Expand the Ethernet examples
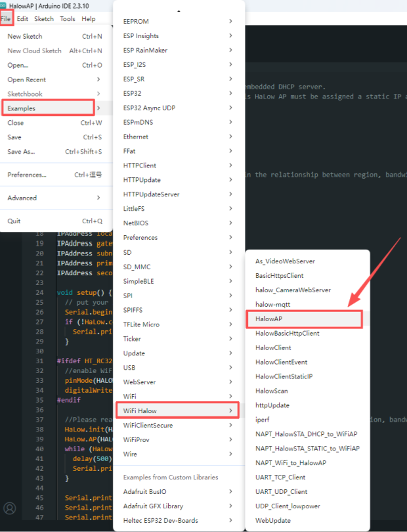 pos(179,137)
